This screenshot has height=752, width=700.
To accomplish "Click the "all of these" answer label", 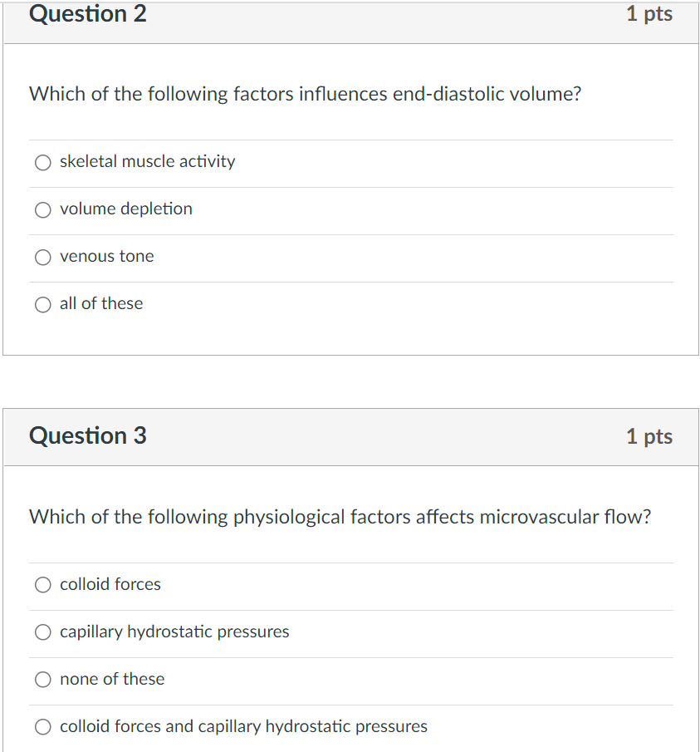I will point(100,303).
